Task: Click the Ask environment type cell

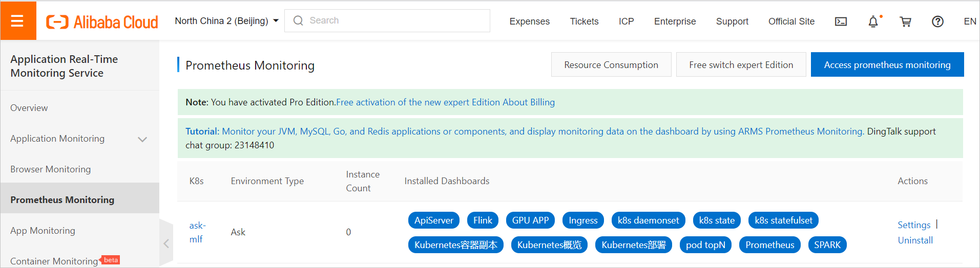Action: click(x=238, y=232)
